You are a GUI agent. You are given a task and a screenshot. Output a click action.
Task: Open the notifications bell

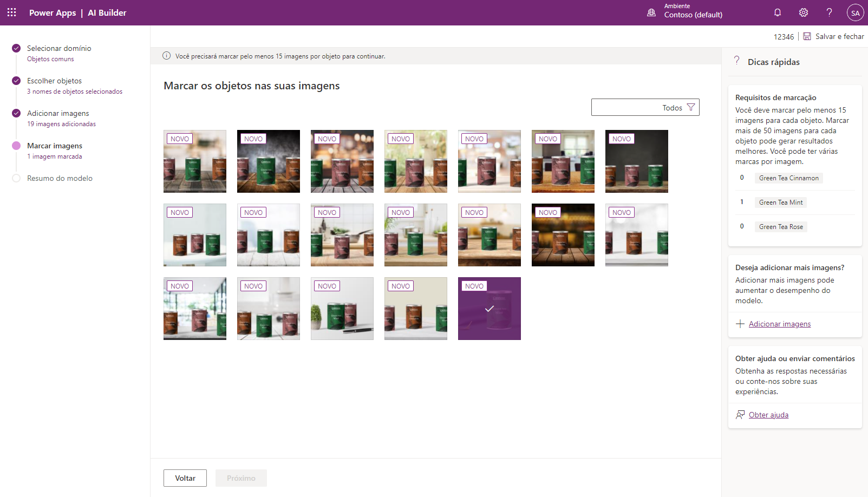[x=778, y=12]
